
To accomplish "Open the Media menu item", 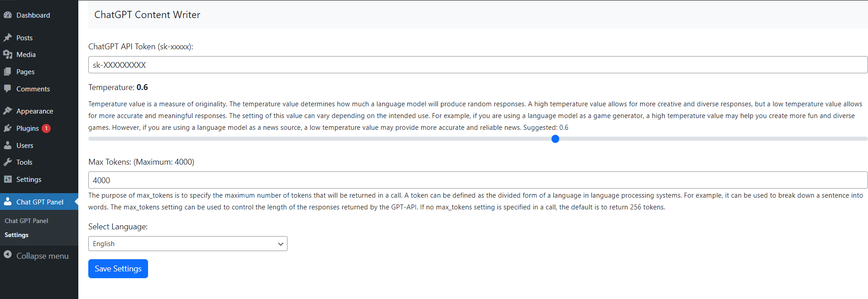I will pos(26,54).
